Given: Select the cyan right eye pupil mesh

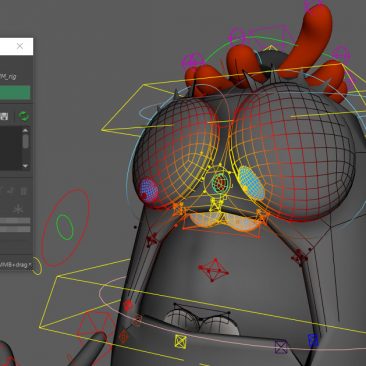Looking at the screenshot, I should 251,183.
